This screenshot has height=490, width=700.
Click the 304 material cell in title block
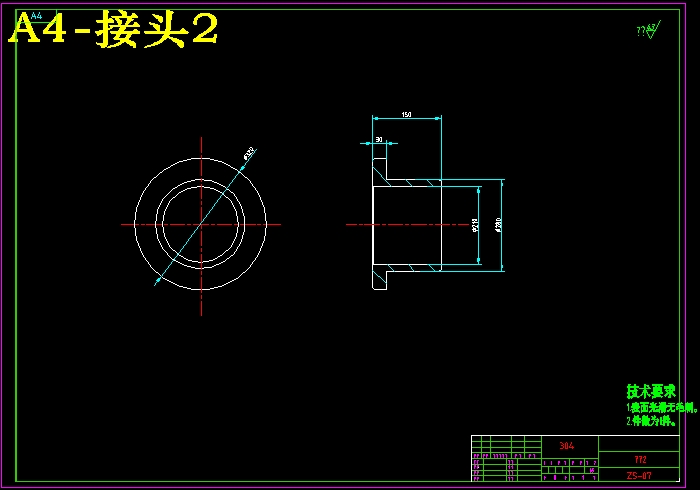tap(567, 446)
